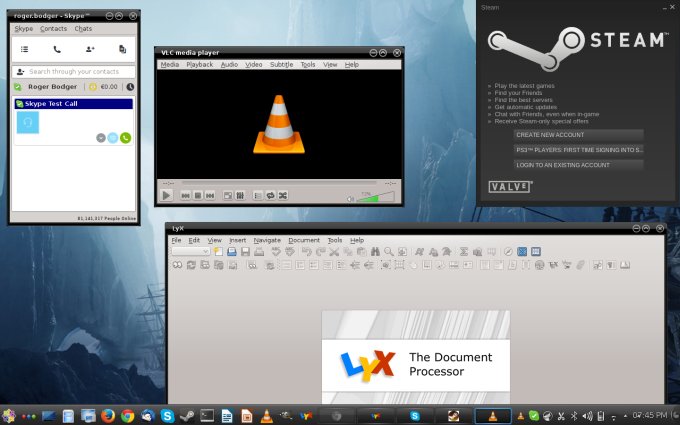Click blue chat button on Skype Test Call
This screenshot has width=680, height=425.
tap(113, 138)
